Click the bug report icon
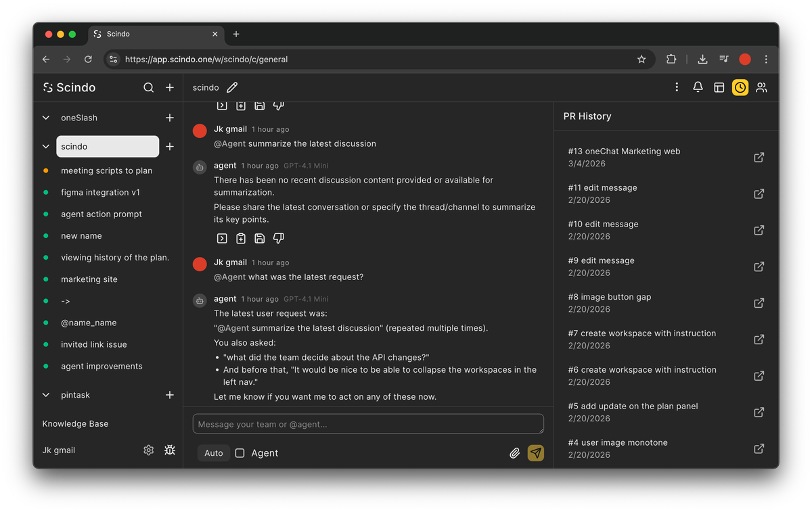Viewport: 812px width, 512px height. click(170, 450)
